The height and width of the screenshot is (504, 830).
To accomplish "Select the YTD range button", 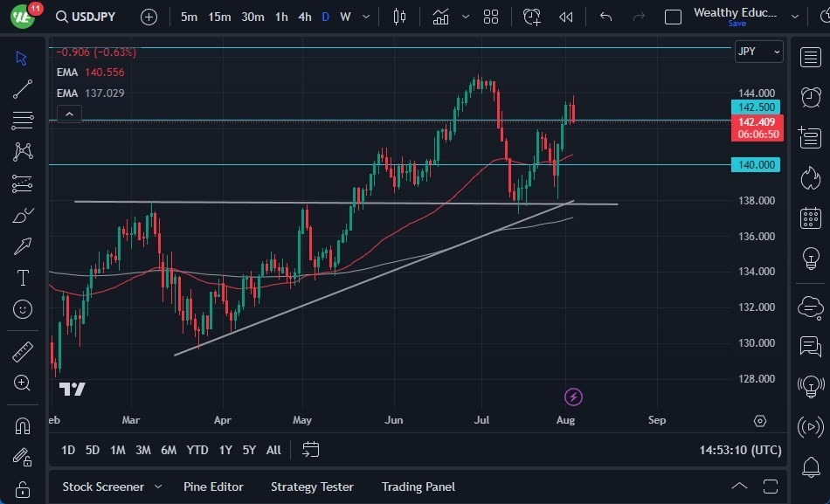I will pyautogui.click(x=197, y=450).
